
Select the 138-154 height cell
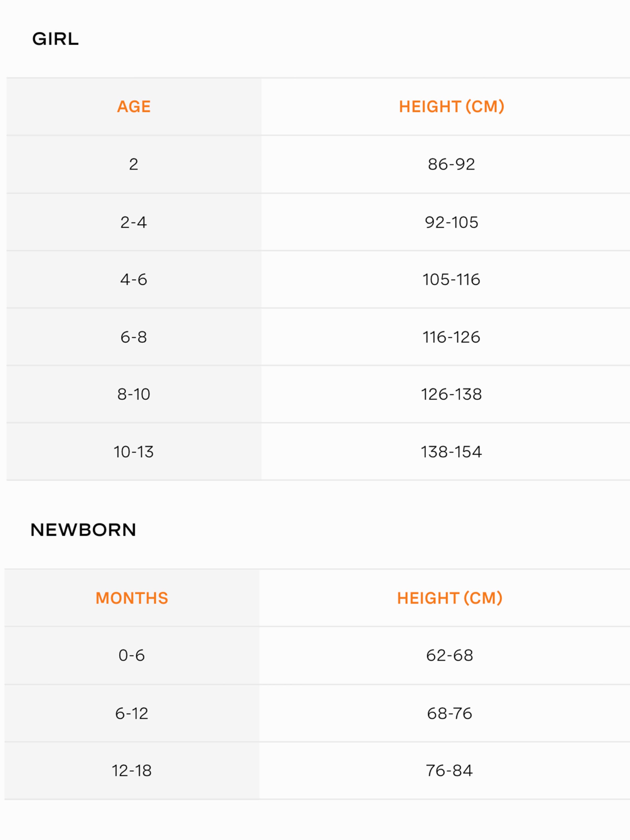tap(451, 452)
